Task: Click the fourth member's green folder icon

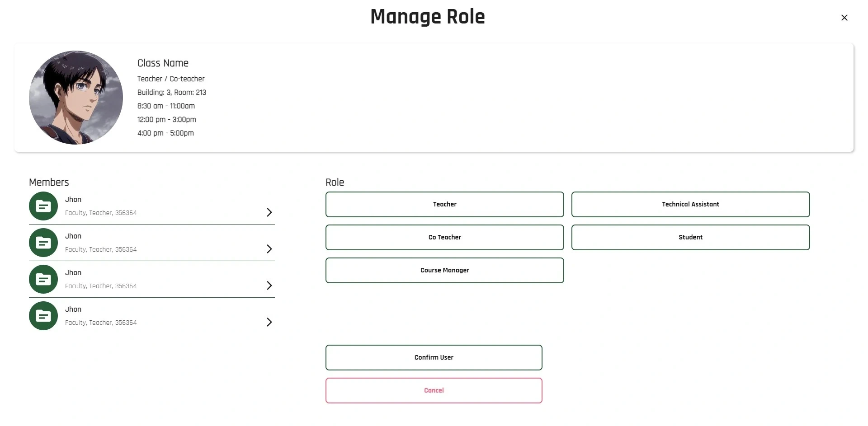Action: (x=43, y=316)
